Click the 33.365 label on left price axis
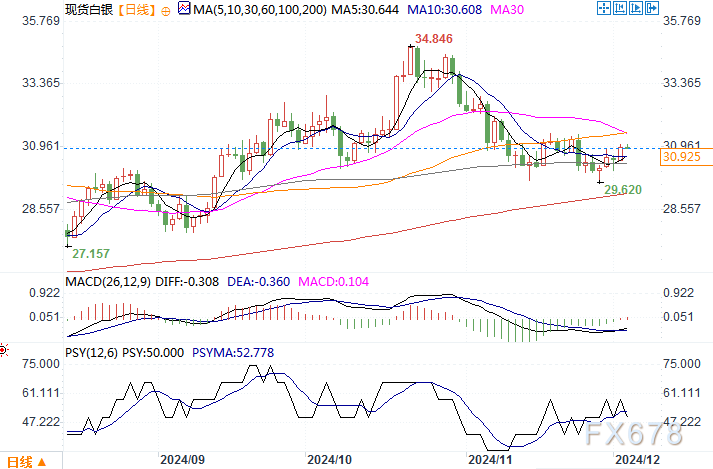Screen dimensions: 713x469 coord(41,83)
